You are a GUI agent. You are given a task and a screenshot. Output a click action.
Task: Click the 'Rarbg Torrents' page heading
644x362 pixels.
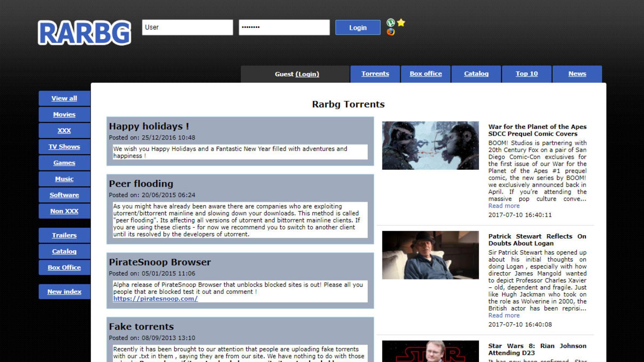pos(348,104)
